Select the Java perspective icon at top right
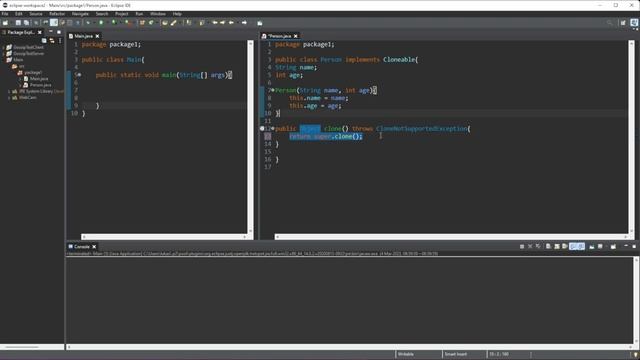Image resolution: width=640 pixels, height=360 pixels. click(x=634, y=23)
